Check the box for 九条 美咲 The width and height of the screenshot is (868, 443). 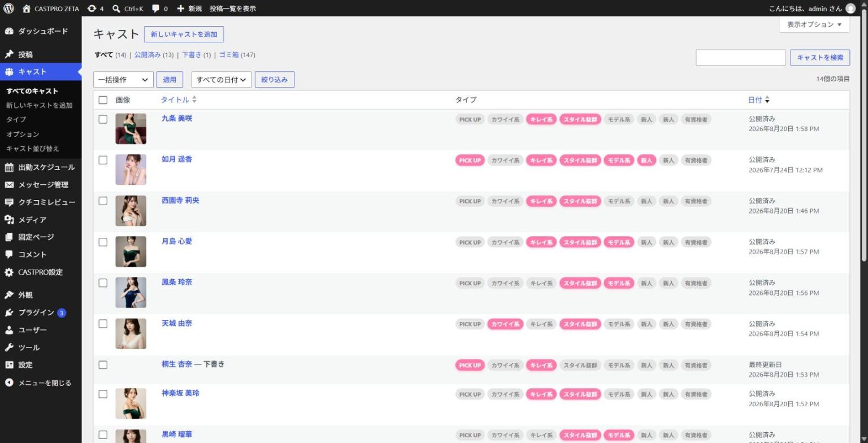[103, 119]
